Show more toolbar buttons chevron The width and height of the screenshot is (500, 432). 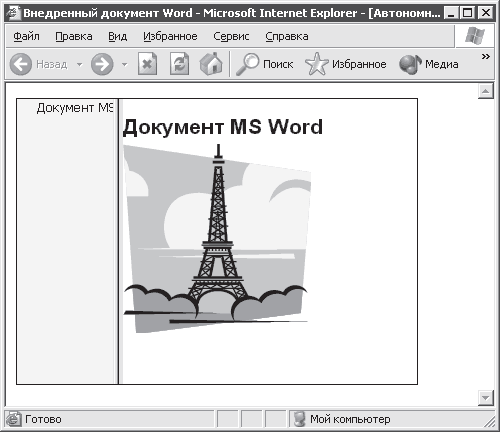tap(486, 57)
